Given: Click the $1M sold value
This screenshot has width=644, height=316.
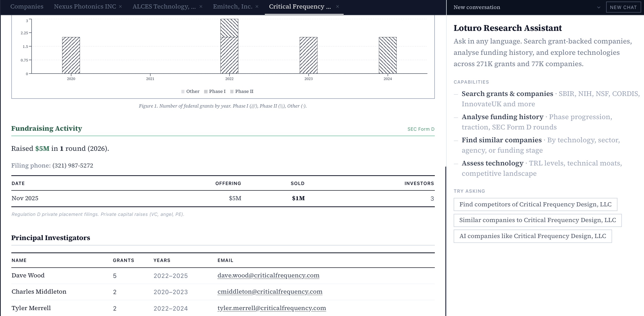Looking at the screenshot, I should tap(298, 198).
